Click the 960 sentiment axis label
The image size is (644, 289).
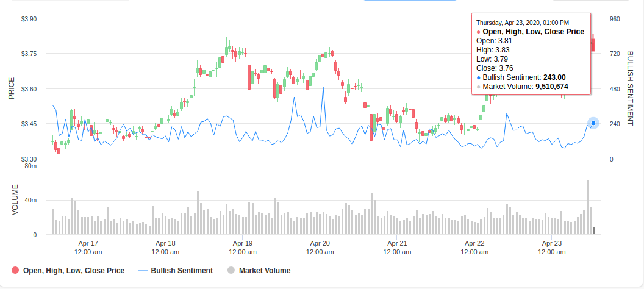point(615,19)
